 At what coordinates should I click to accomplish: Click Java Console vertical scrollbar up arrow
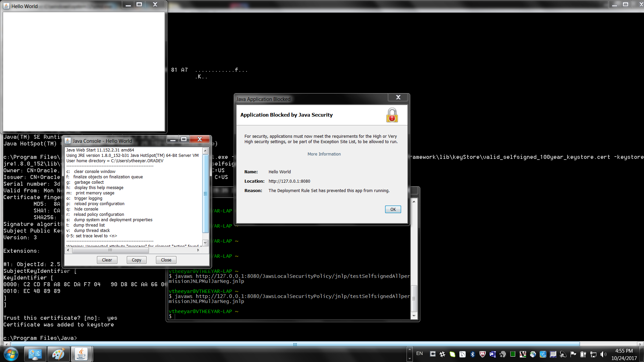[205, 151]
